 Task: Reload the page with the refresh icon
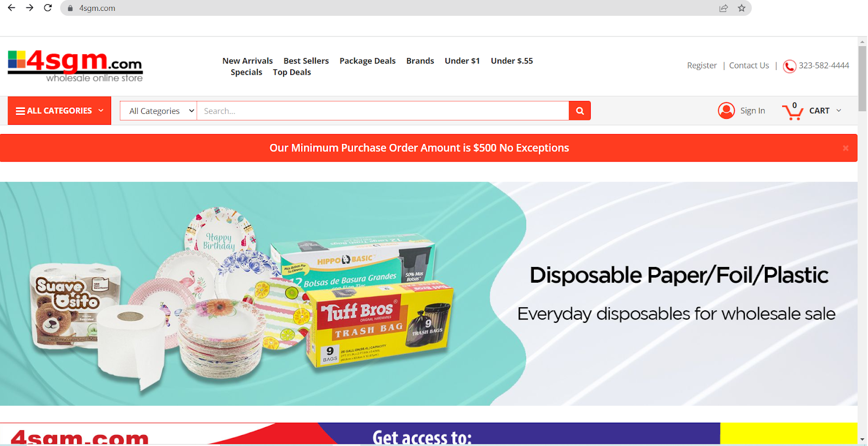coord(48,8)
